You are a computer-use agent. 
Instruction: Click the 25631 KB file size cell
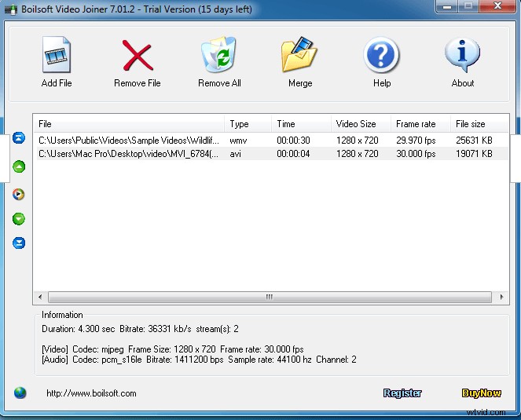point(474,141)
